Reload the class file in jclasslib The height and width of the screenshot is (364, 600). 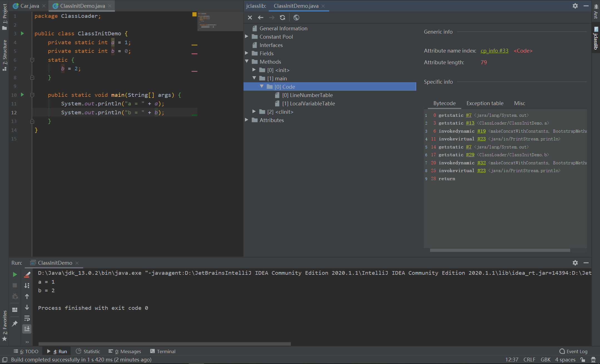(x=282, y=18)
